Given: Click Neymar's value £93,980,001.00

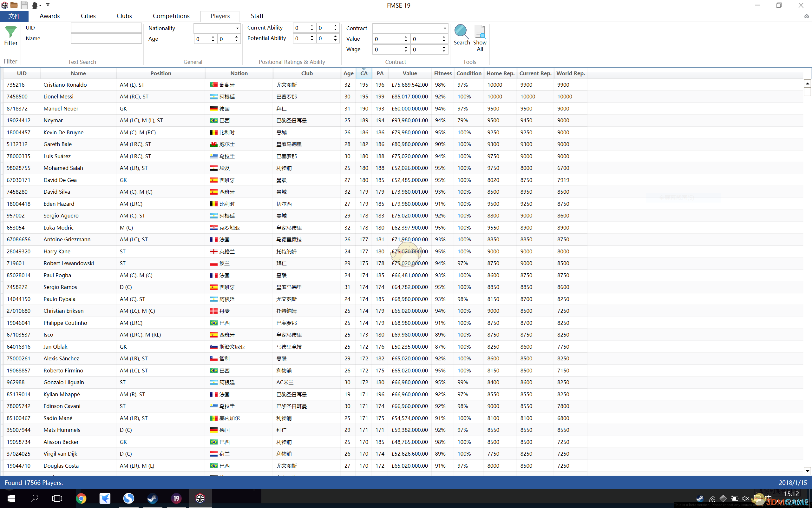Looking at the screenshot, I should (x=409, y=121).
